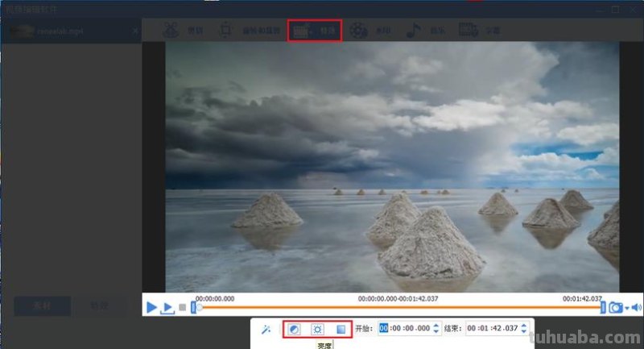Click the start time (开始) input field
This screenshot has width=644, height=349.
click(405, 329)
